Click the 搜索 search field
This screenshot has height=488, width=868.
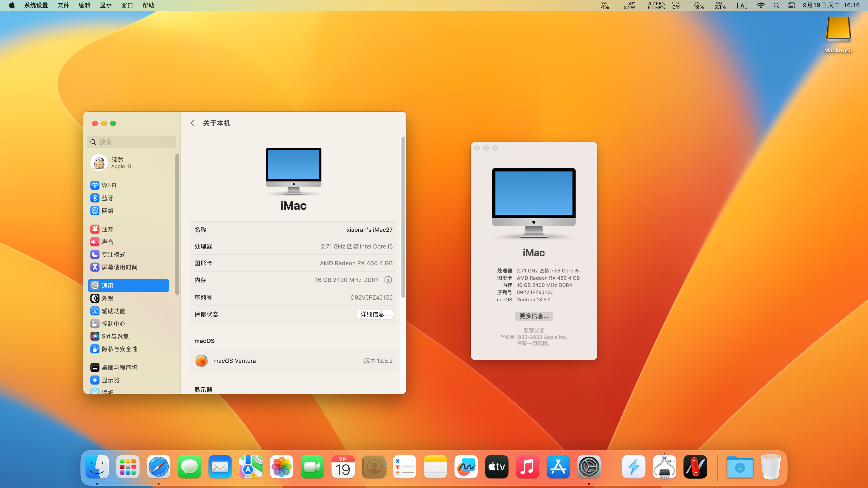coord(131,142)
